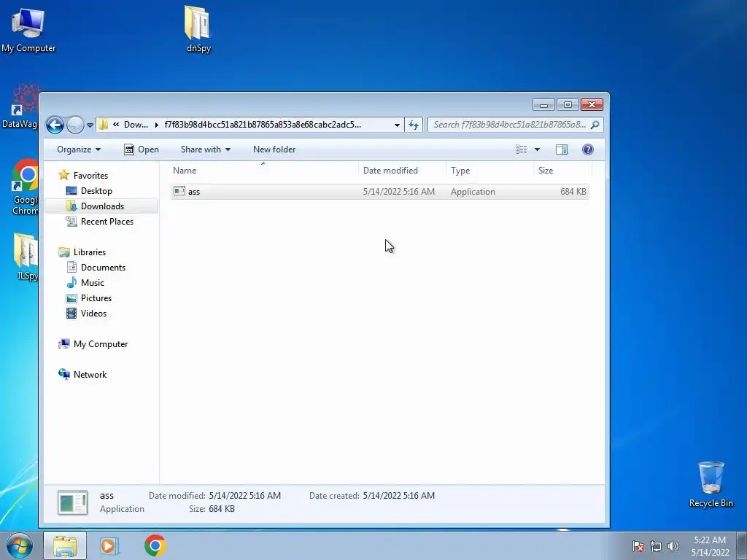
Task: Open the Windows Start menu
Action: pyautogui.click(x=20, y=545)
